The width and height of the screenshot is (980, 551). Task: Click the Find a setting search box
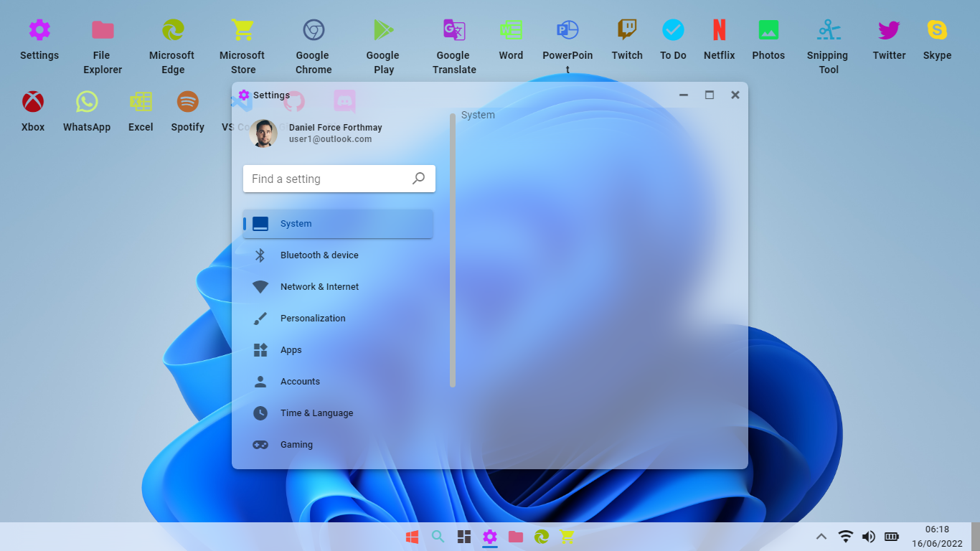tap(339, 179)
